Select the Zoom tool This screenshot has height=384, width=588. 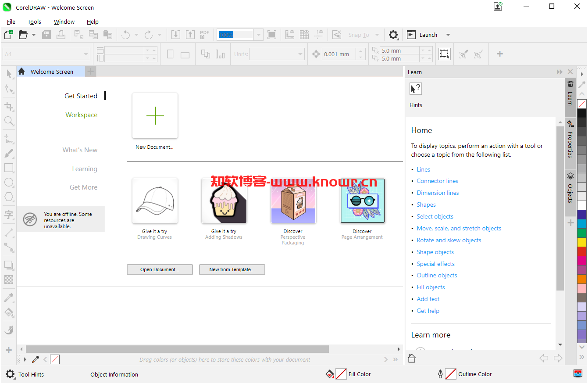[9, 121]
